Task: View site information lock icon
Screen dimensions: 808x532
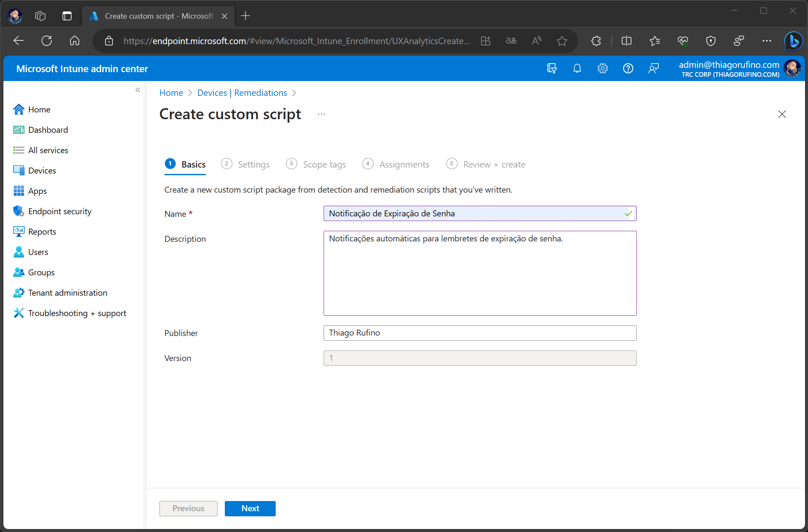Action: [109, 41]
